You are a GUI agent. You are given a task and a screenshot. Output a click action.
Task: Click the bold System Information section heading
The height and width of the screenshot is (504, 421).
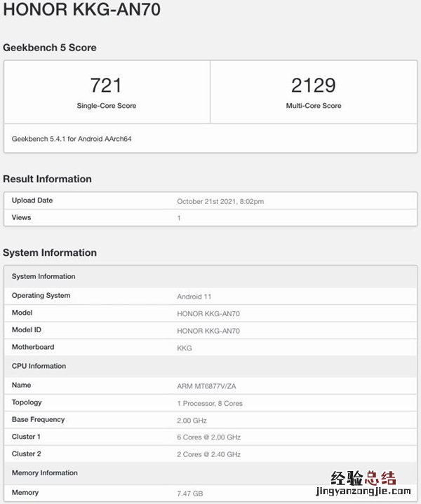pos(50,252)
